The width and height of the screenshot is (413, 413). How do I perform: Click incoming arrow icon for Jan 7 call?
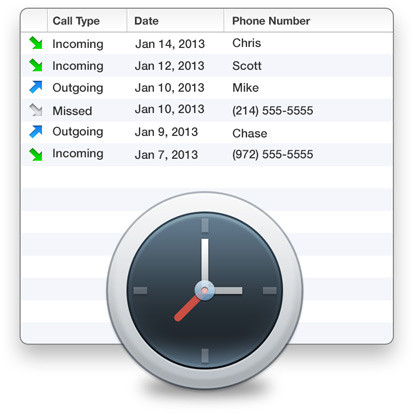point(36,154)
